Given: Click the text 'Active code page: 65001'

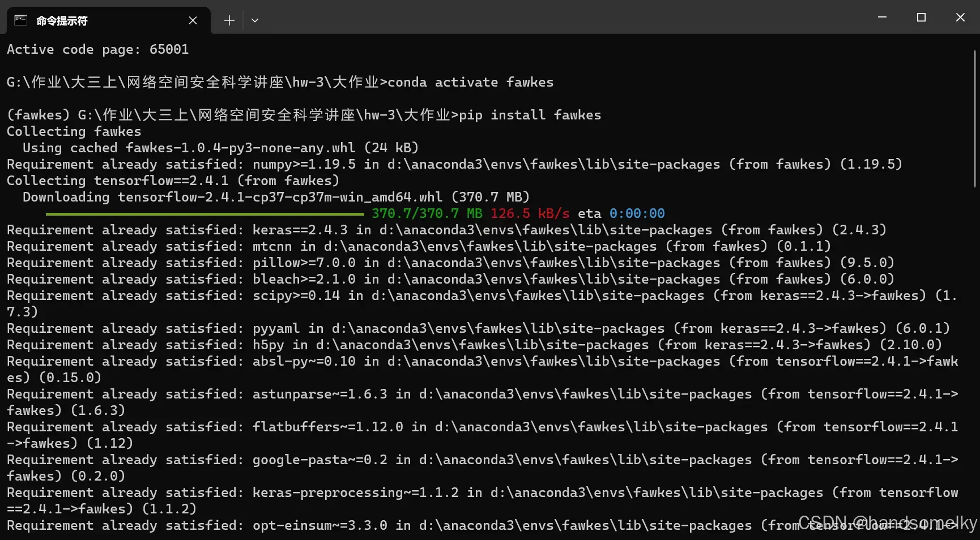Looking at the screenshot, I should 98,49.
